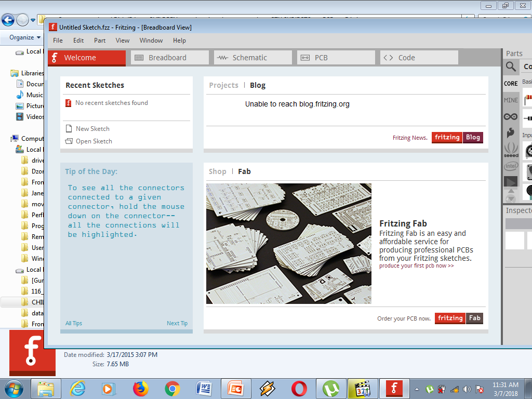Image resolution: width=532 pixels, height=399 pixels.
Task: Open Action Center flag in tray
Action: point(480,389)
